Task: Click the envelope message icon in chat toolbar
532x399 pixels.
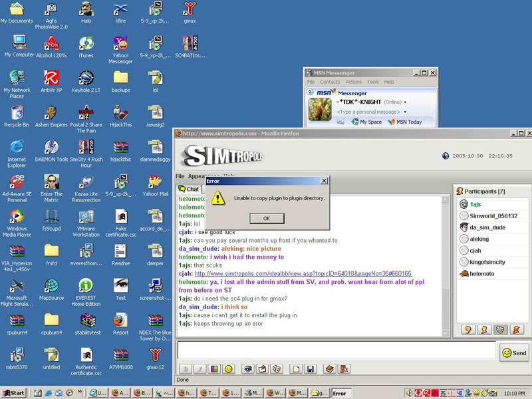Action: [x=262, y=369]
